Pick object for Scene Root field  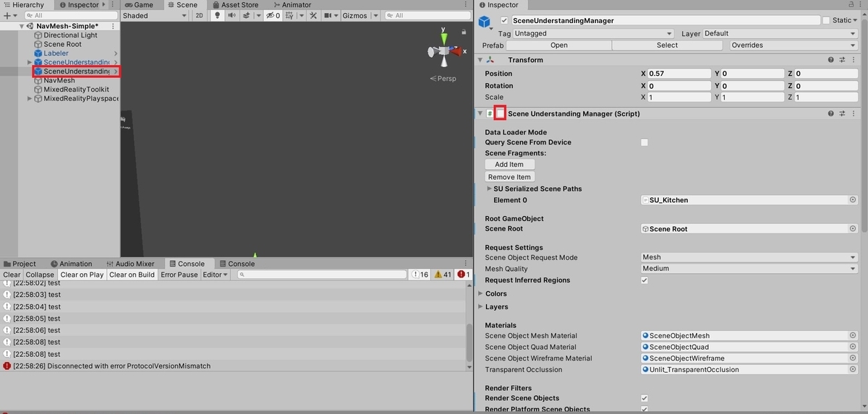pyautogui.click(x=853, y=229)
